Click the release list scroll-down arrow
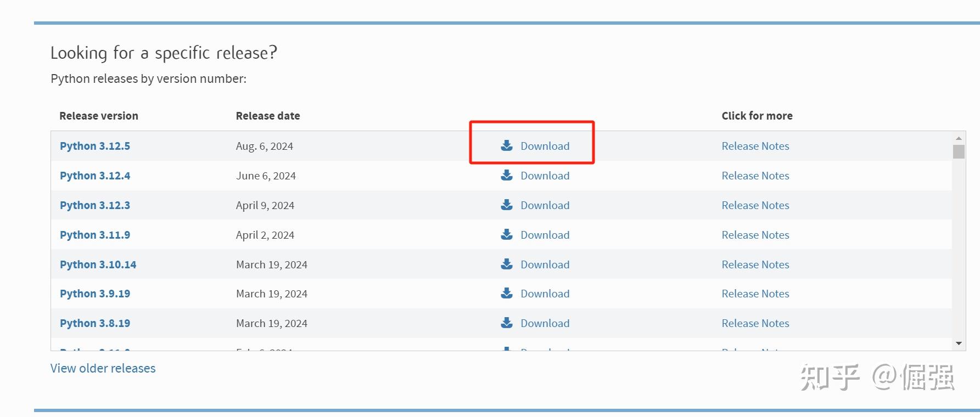Screen dimensions: 980x417 pyautogui.click(x=959, y=343)
